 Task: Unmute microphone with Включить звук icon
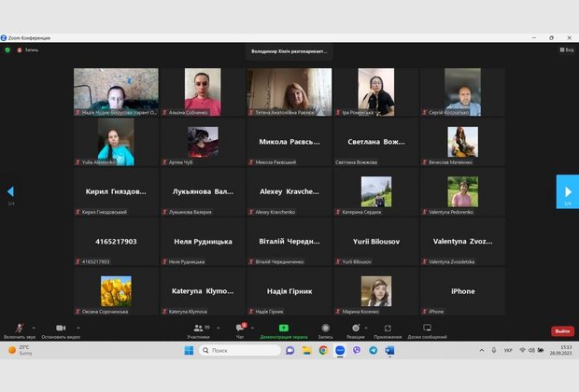pyautogui.click(x=19, y=329)
